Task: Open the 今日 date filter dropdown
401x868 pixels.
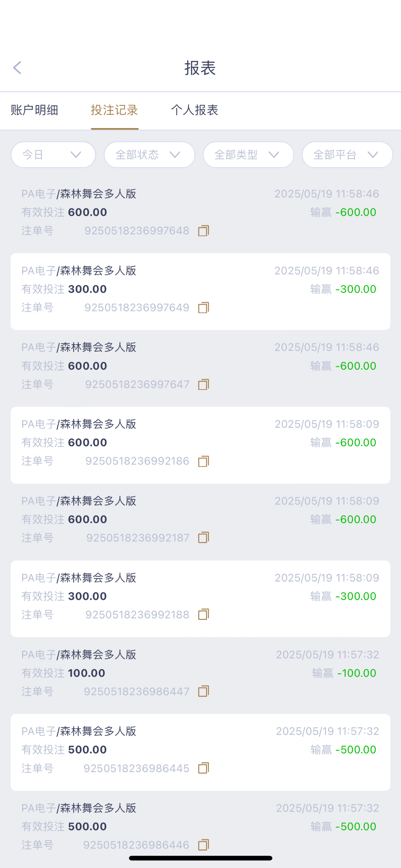Action: tap(53, 155)
